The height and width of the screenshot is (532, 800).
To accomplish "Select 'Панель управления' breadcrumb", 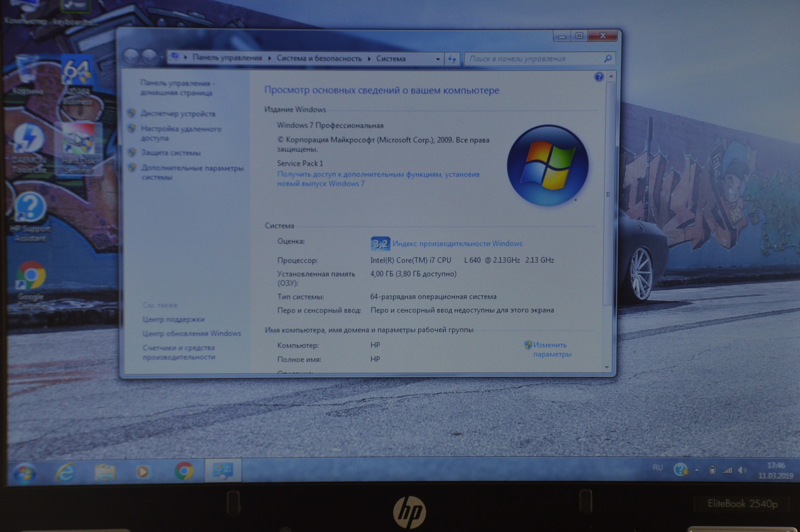I will tap(227, 58).
